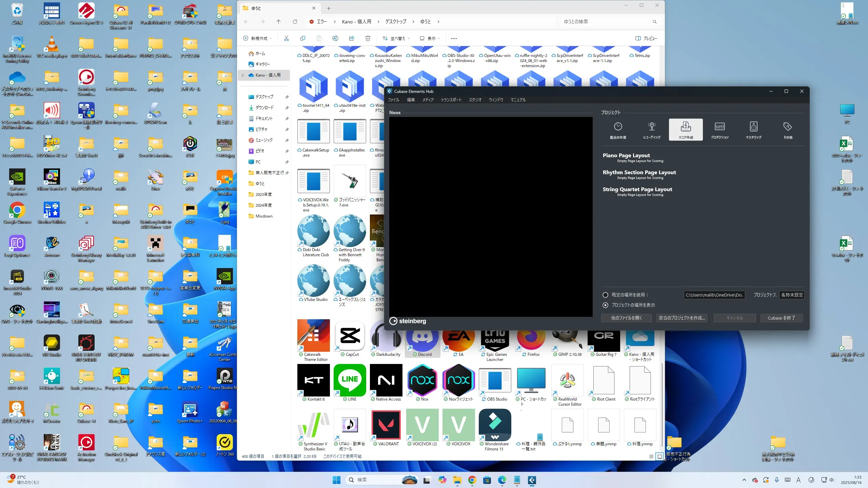The height and width of the screenshot is (488, 868).
Task: Expand the Kano - 個人用 tree item
Action: (x=243, y=75)
